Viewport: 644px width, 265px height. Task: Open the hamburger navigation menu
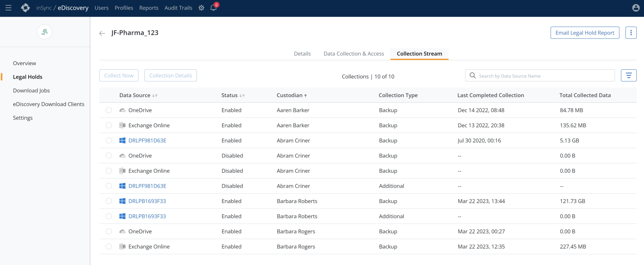[8, 8]
